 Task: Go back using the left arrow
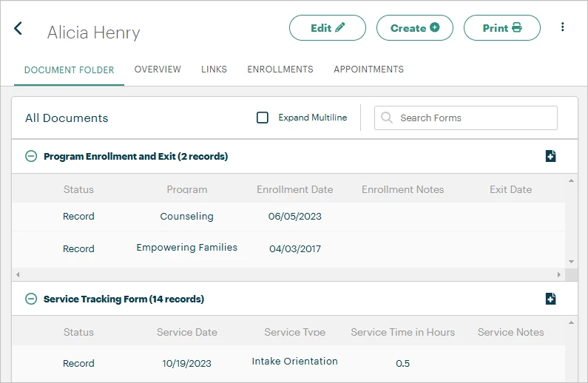(18, 29)
